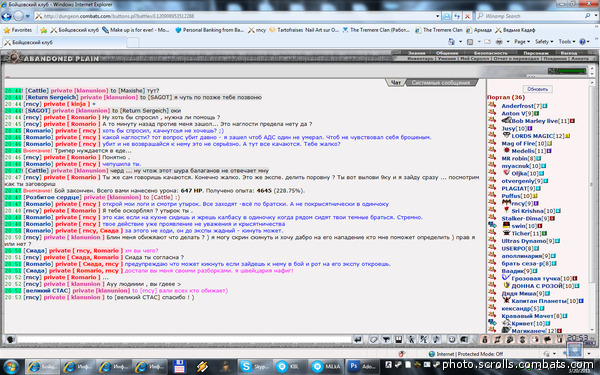Click the green health progress bar
Image resolution: width=600 pixels, height=375 pixels.
[572, 71]
